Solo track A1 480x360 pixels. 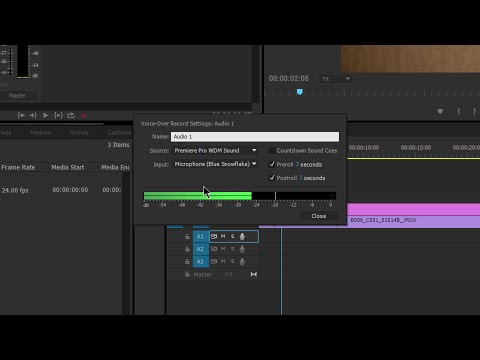coord(233,236)
